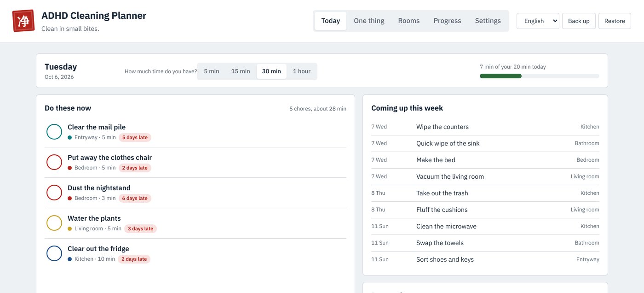The height and width of the screenshot is (293, 644).
Task: Select the 1 hour time option
Action: (x=302, y=71)
